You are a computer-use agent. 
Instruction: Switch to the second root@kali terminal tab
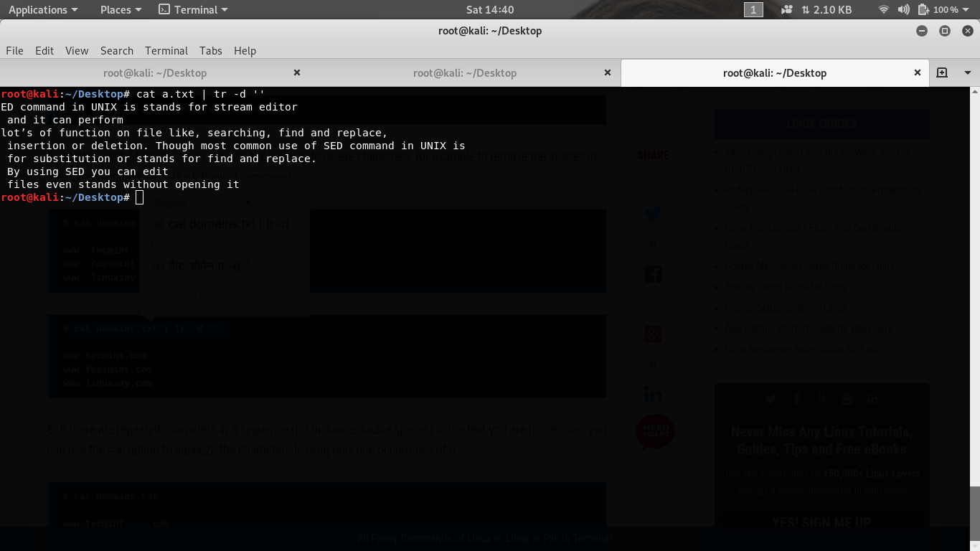click(x=464, y=72)
